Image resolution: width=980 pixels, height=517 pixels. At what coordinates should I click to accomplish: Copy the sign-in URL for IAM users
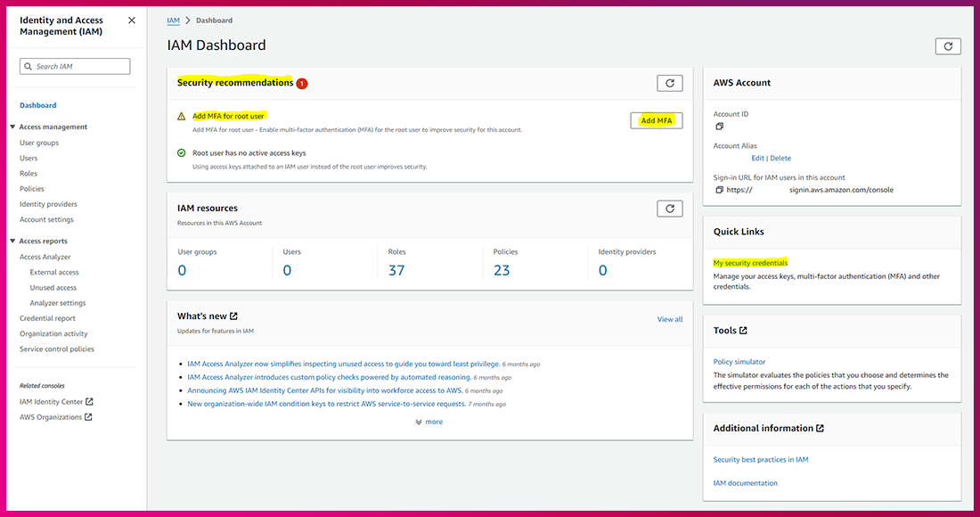point(720,190)
